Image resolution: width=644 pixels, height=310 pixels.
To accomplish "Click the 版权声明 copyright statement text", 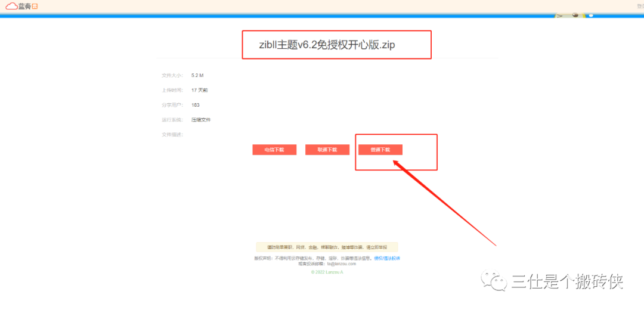I will point(314,258).
